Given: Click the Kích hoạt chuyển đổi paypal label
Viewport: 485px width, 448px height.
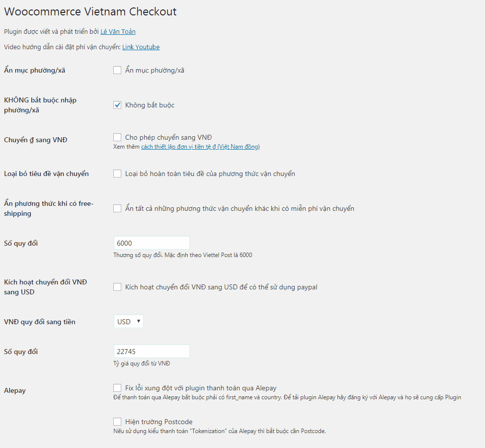Looking at the screenshot, I should (x=221, y=287).
